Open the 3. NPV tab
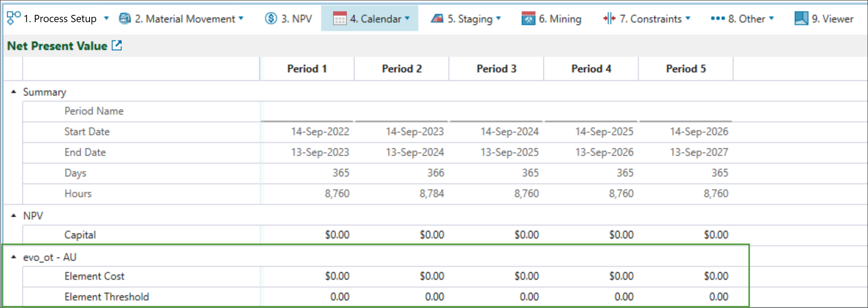The image size is (868, 308). (296, 19)
